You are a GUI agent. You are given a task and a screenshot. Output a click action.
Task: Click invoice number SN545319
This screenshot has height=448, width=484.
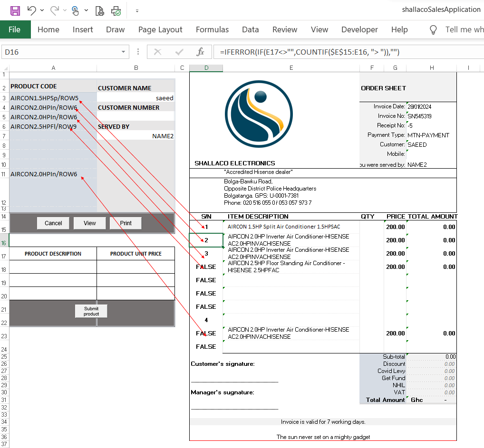coord(431,116)
